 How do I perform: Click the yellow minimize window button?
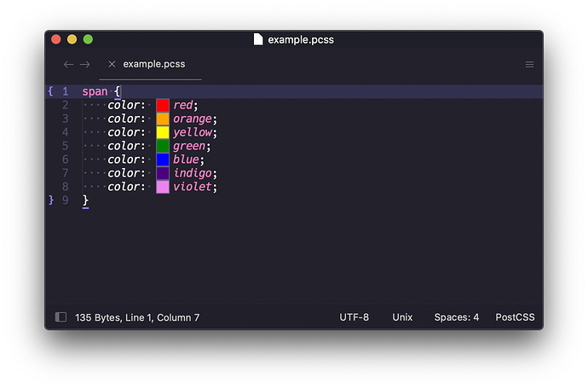click(x=72, y=39)
